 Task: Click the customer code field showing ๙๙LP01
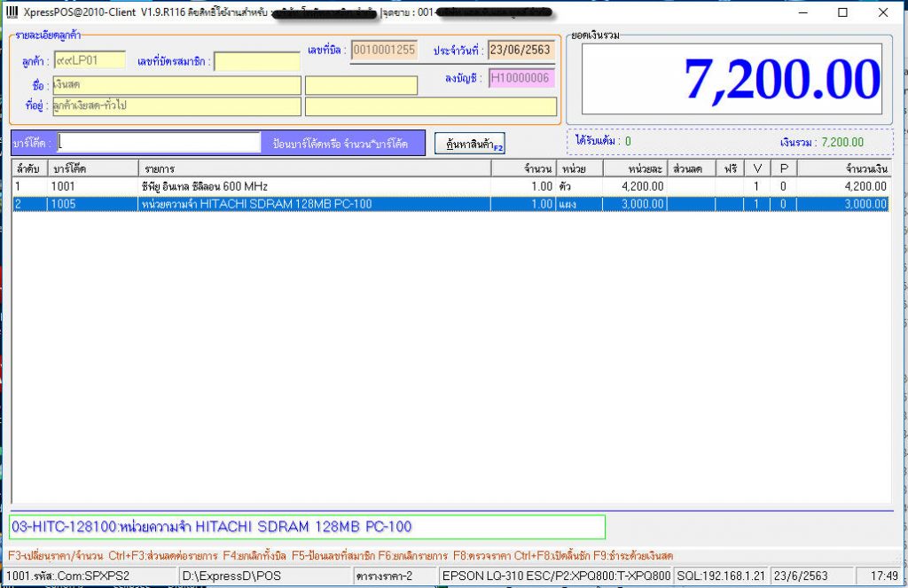89,59
